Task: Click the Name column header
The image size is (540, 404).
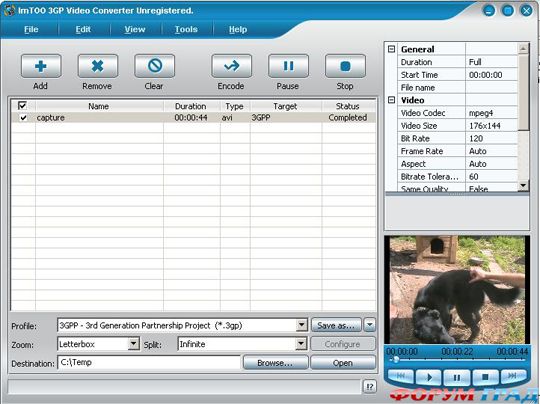Action: click(99, 106)
